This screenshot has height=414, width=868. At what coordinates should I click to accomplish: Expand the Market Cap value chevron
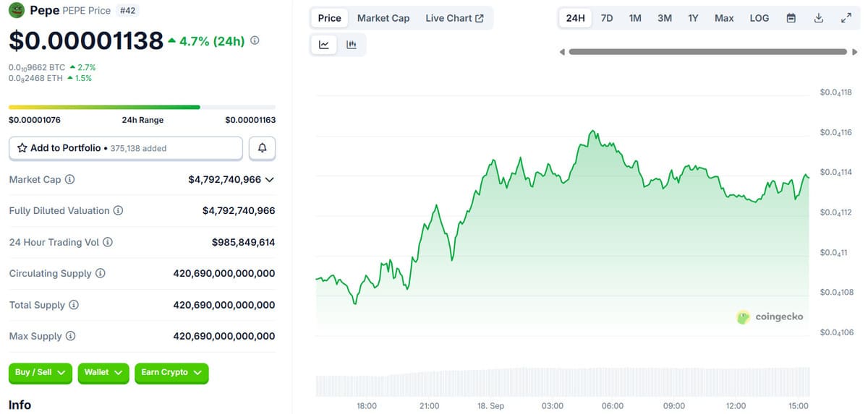pyautogui.click(x=270, y=180)
